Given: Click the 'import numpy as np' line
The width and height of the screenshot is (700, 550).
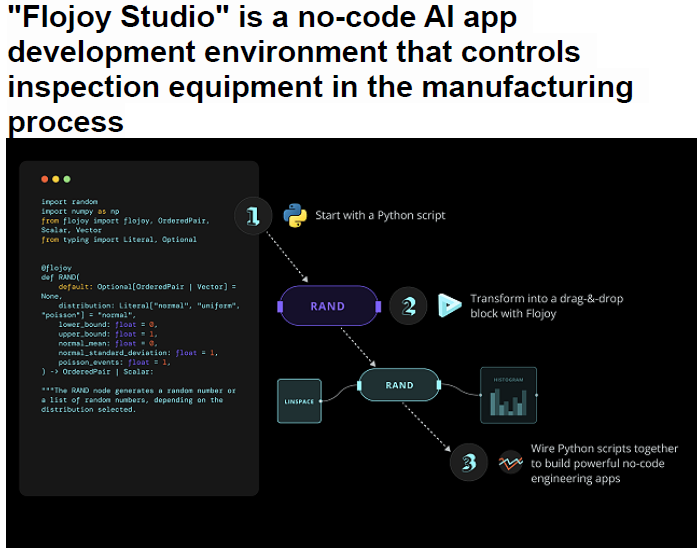Looking at the screenshot, I should [80, 211].
